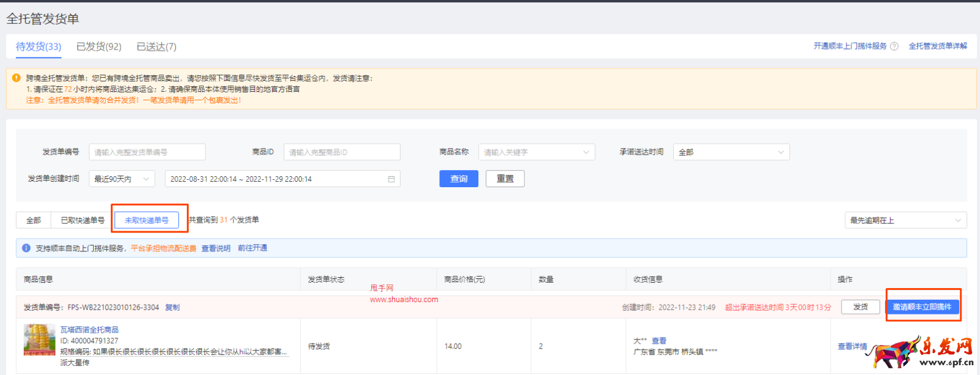Click the blue info icon in 顺丰 notice
This screenshot has height=375, width=980.
point(26,248)
